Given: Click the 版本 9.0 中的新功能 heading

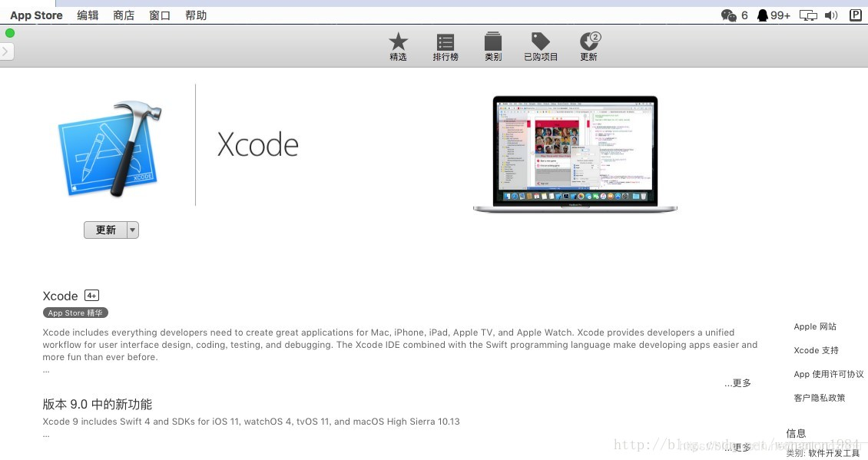Looking at the screenshot, I should tap(98, 404).
